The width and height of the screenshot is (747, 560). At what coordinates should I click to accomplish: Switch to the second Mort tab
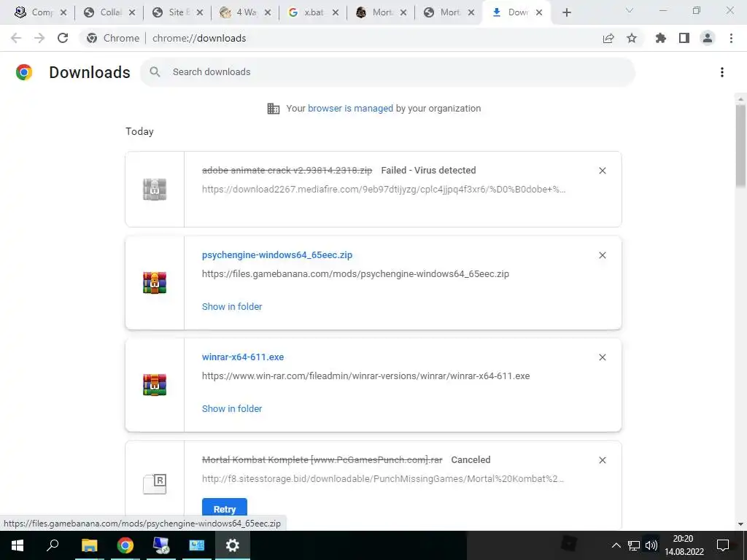click(x=449, y=12)
